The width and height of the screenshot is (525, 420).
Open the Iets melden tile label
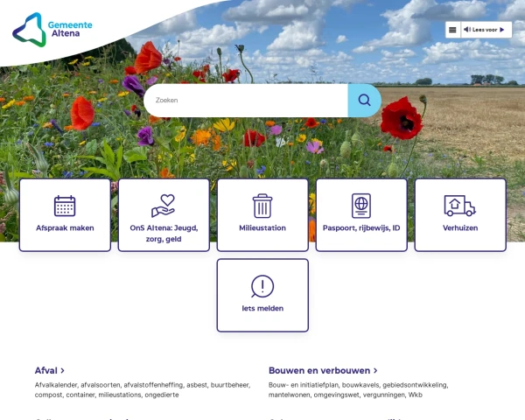(x=262, y=309)
